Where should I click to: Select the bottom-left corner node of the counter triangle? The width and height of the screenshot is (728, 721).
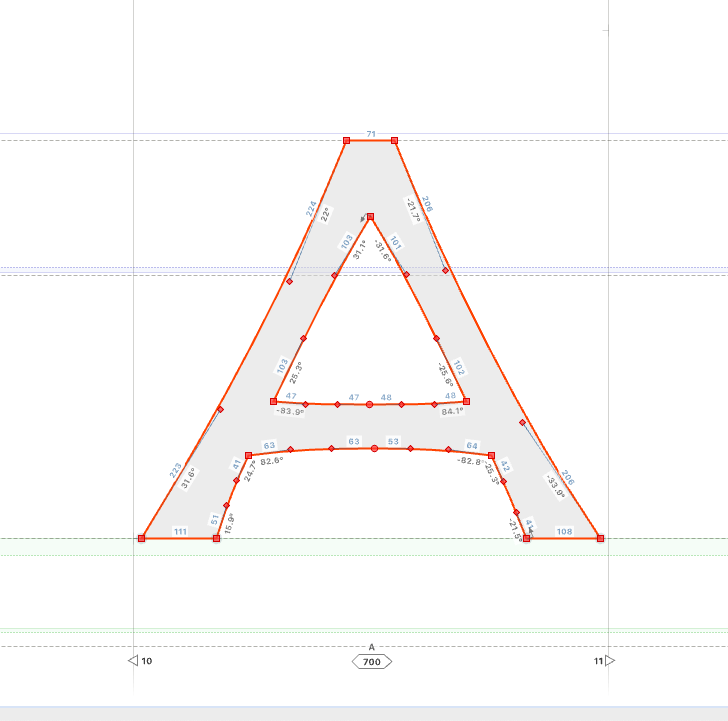tap(273, 401)
